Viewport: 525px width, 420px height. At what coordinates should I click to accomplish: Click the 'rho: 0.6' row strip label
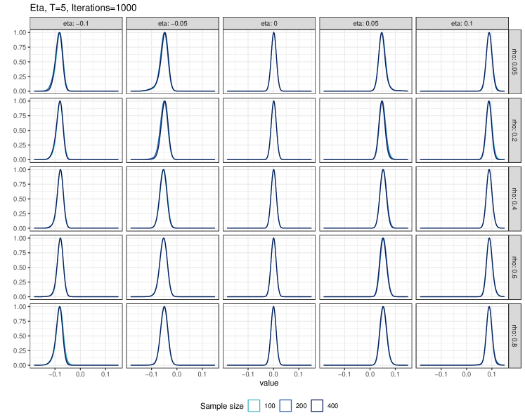tap(514, 268)
